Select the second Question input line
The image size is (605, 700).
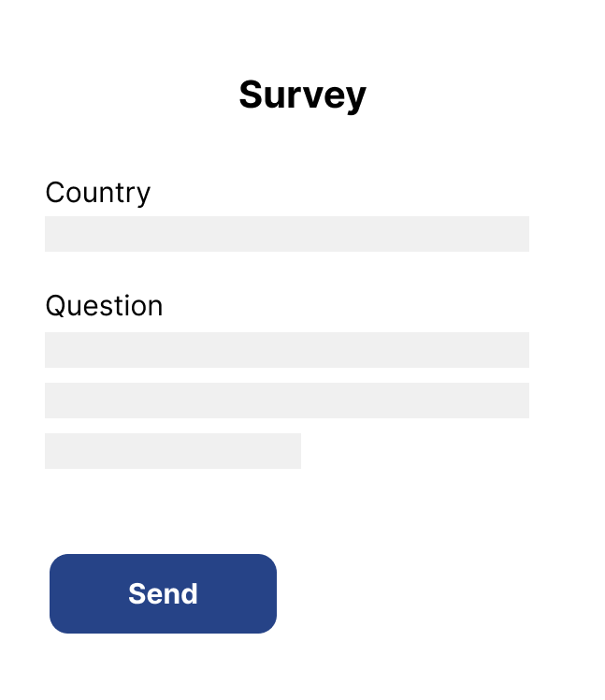[x=286, y=401]
